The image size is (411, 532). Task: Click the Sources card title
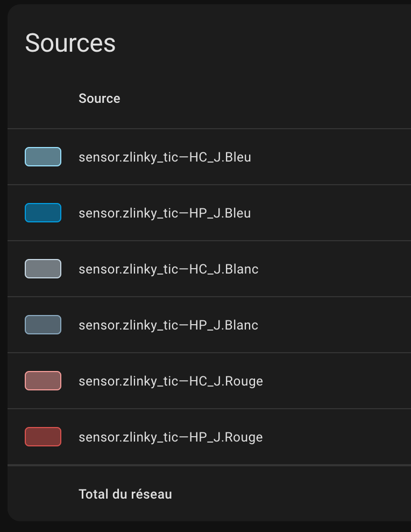coord(70,43)
